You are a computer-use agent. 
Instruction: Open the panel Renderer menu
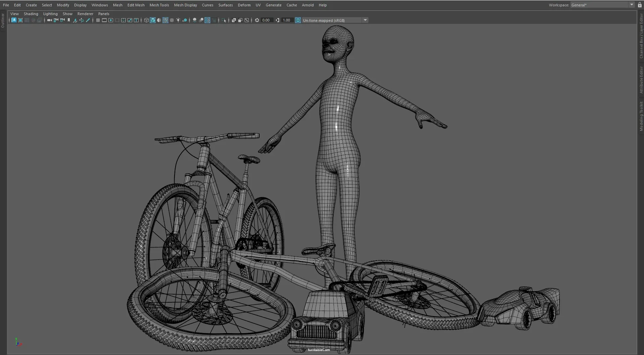pyautogui.click(x=85, y=14)
